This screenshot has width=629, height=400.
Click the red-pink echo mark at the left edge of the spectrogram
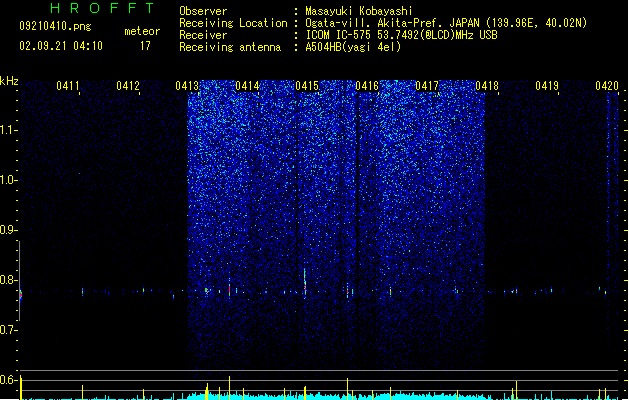pyautogui.click(x=21, y=295)
